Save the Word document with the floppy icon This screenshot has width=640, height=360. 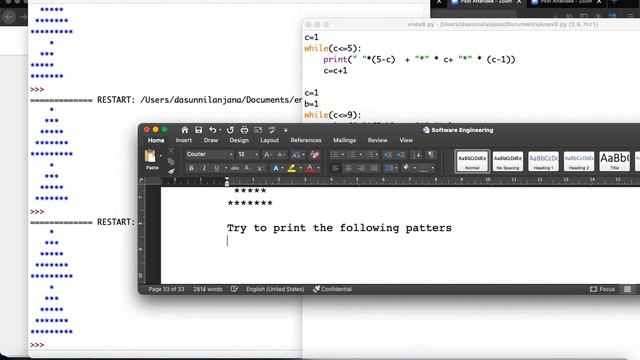click(199, 130)
